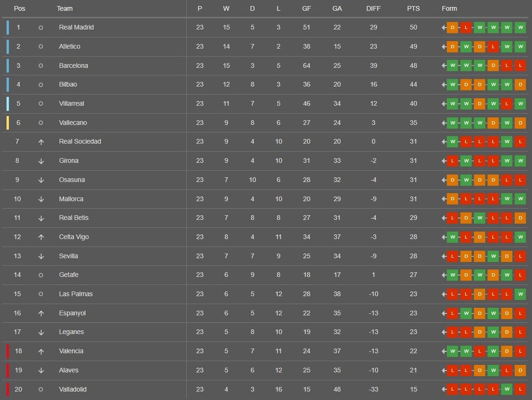Screen dimensions: 532x400
Task: Open the Atletico team link
Action: (x=70, y=46)
